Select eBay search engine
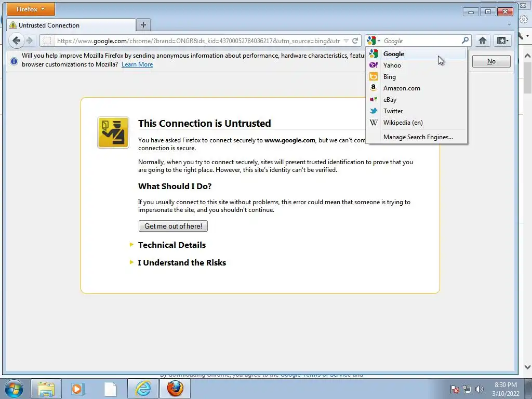 pyautogui.click(x=417, y=100)
